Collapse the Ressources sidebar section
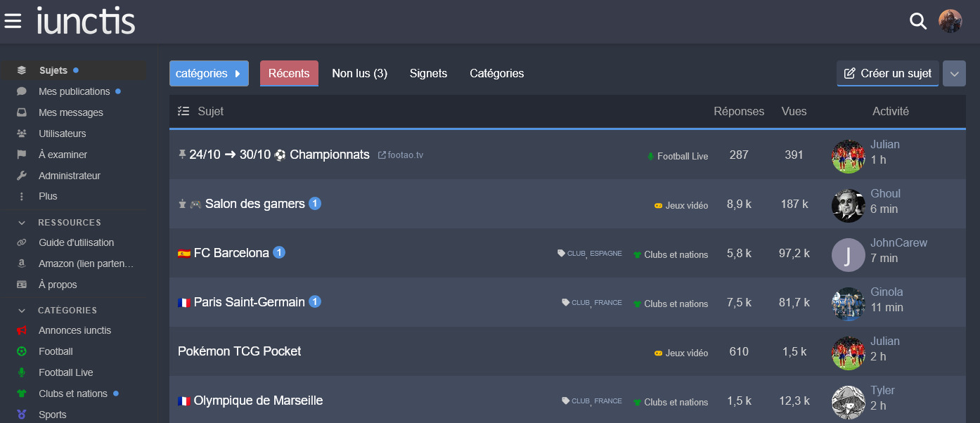980x423 pixels. [x=22, y=223]
